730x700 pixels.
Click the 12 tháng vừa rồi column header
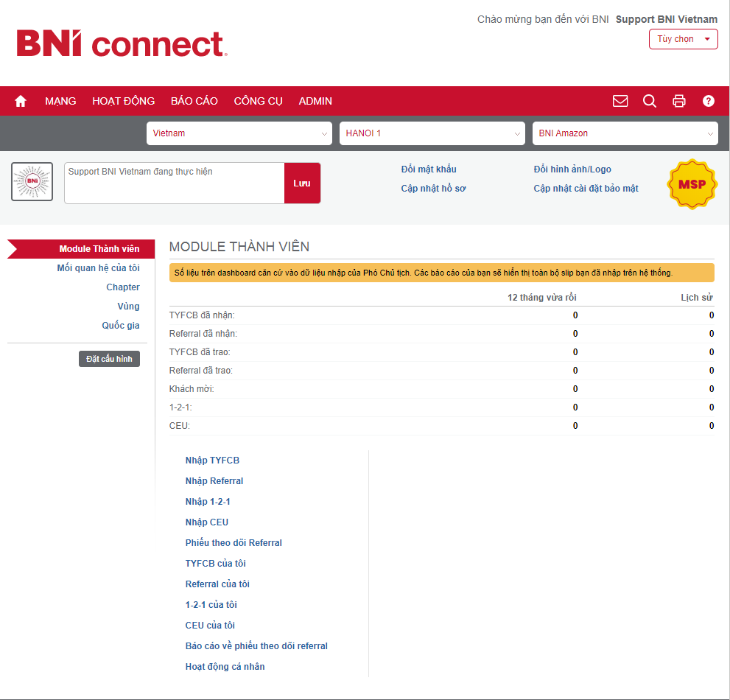[x=542, y=297]
